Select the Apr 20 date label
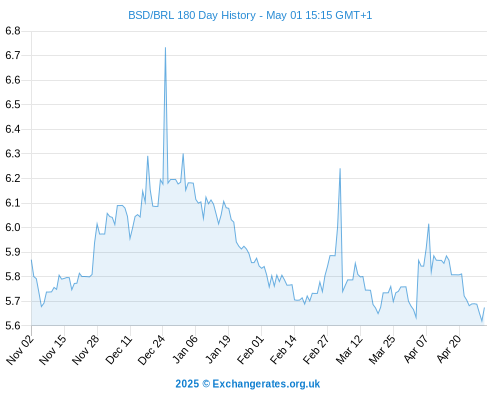The height and width of the screenshot is (400, 495). [448, 349]
